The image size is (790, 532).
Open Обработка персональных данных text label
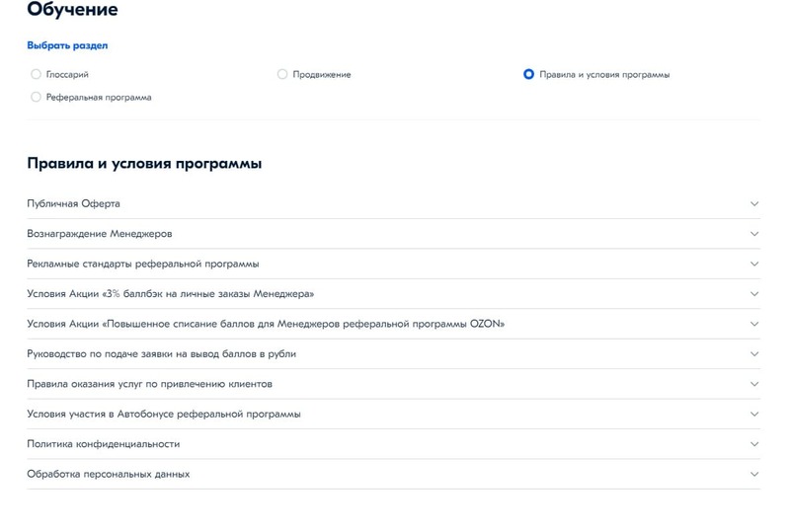[x=108, y=474]
